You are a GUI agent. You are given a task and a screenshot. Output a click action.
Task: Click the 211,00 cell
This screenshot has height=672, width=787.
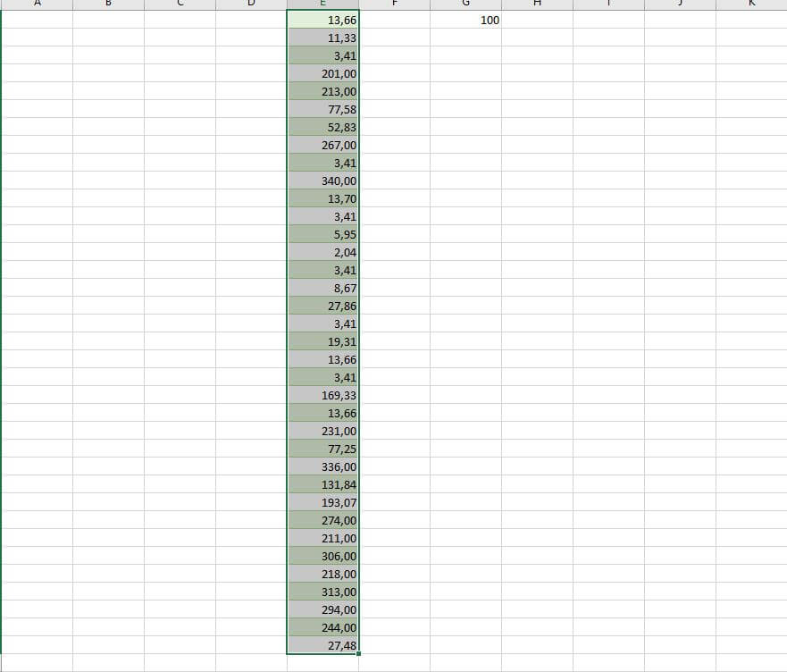click(x=322, y=538)
